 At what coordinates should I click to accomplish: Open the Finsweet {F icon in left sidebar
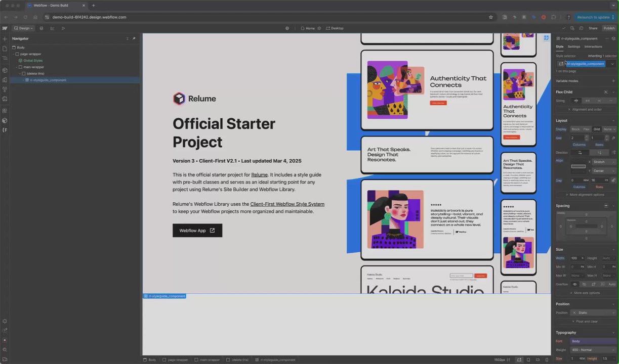coord(5,130)
